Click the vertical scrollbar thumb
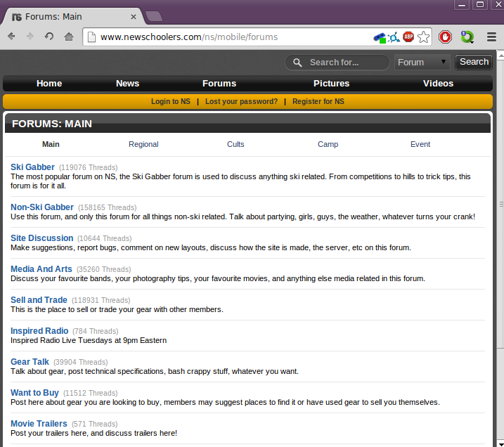The image size is (504, 447). click(x=500, y=204)
